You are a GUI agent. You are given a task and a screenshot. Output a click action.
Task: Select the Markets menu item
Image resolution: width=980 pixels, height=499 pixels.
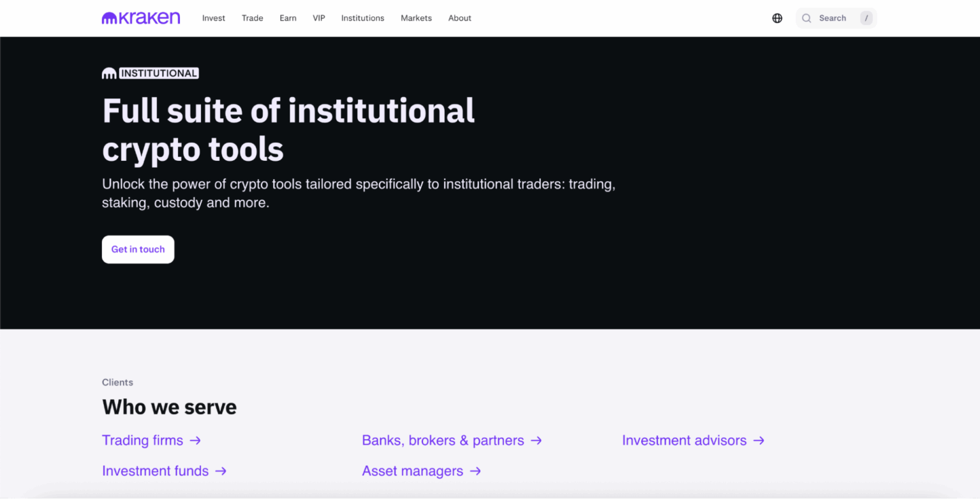tap(416, 18)
